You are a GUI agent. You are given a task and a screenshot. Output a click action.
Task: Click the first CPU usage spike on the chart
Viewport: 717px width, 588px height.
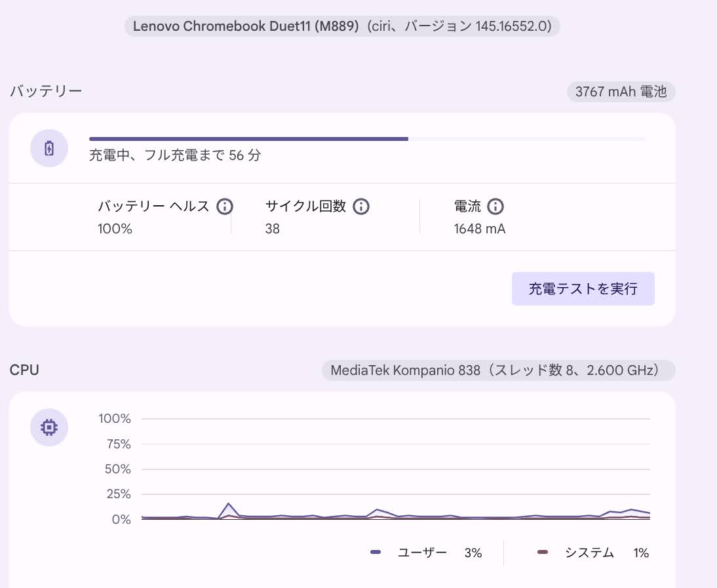coord(229,504)
